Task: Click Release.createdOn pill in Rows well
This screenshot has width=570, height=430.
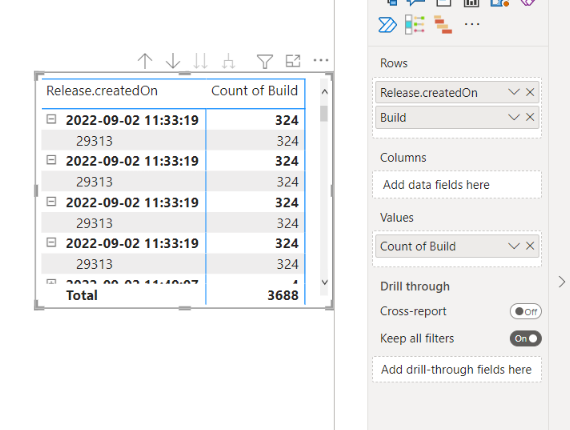Action: click(457, 92)
